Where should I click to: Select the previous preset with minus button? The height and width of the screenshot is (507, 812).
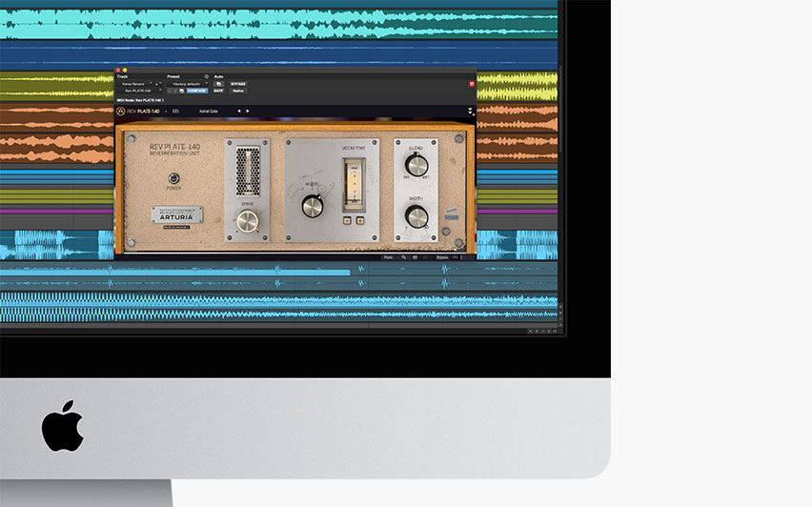click(170, 91)
